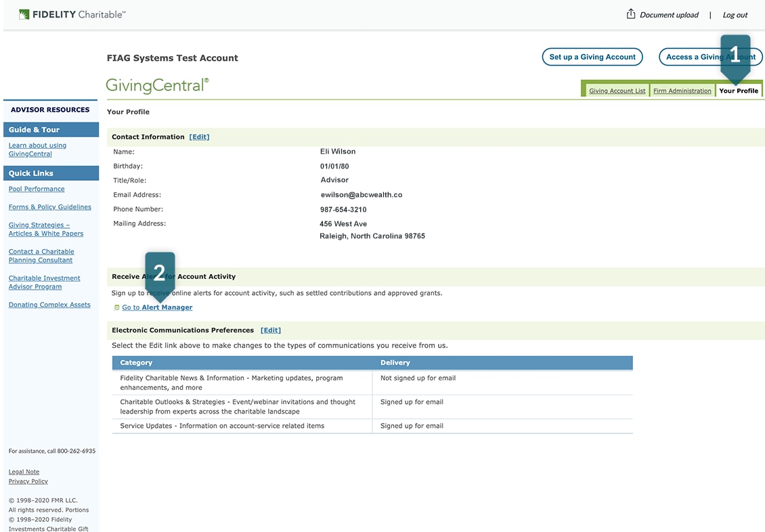Switch to the Giving Account List tab
The image size is (765, 532).
pyautogui.click(x=617, y=91)
